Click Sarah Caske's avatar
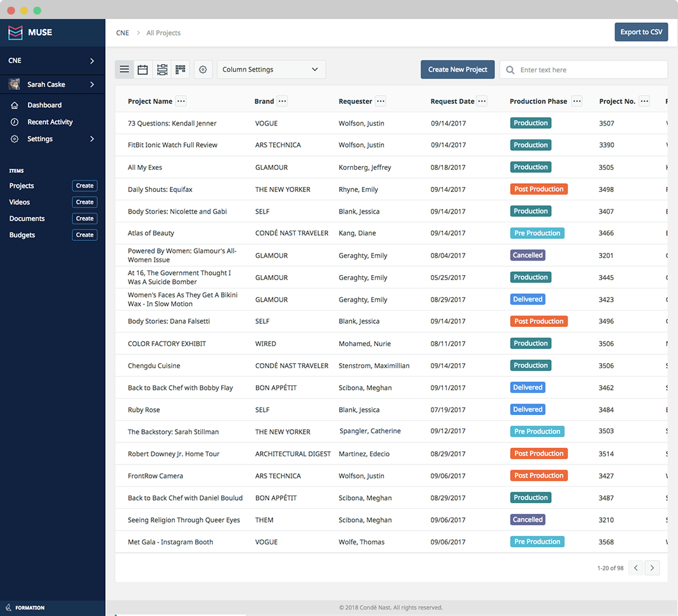Screen dimensions: 678x616 click(x=15, y=84)
